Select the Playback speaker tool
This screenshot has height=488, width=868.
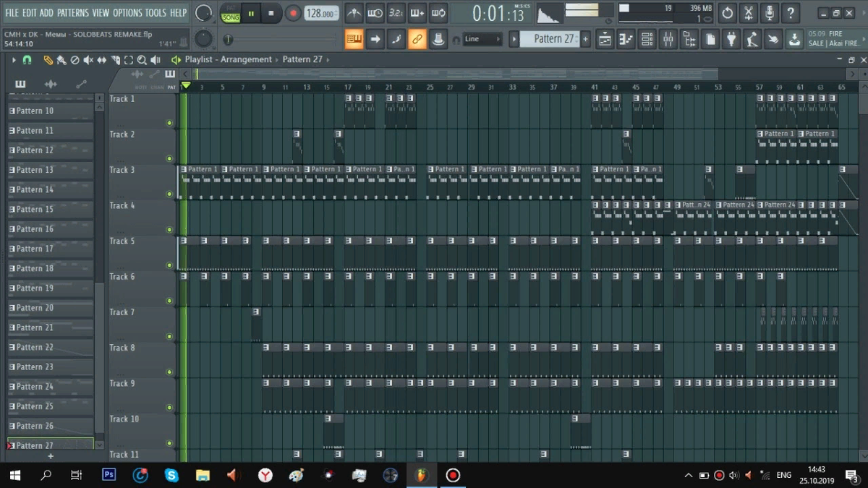click(x=155, y=60)
